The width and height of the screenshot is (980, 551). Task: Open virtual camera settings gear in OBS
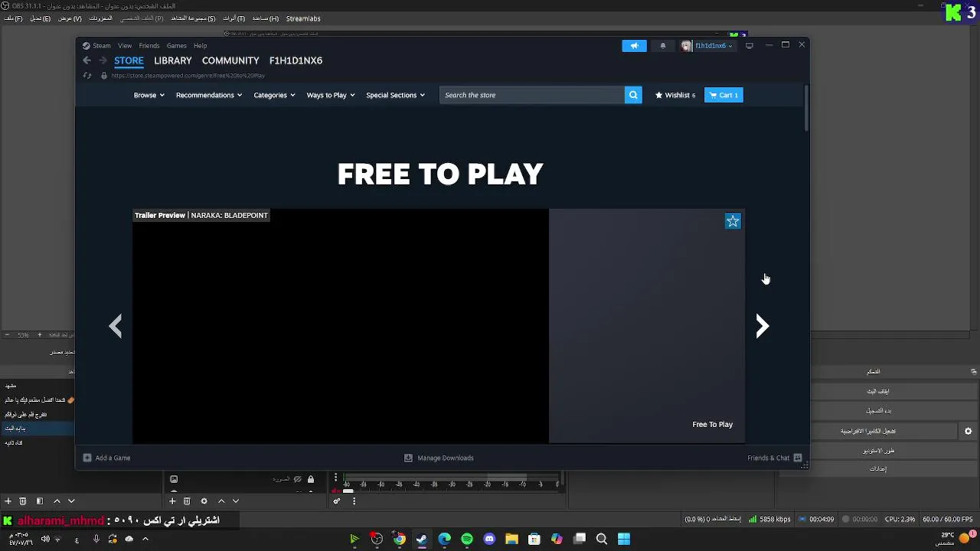pyautogui.click(x=968, y=431)
